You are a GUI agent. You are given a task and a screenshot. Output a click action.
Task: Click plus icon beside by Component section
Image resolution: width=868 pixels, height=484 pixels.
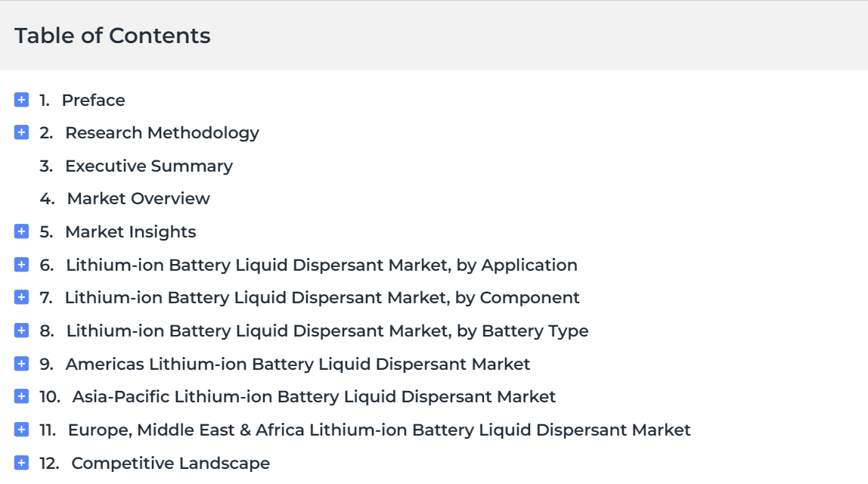pos(22,297)
